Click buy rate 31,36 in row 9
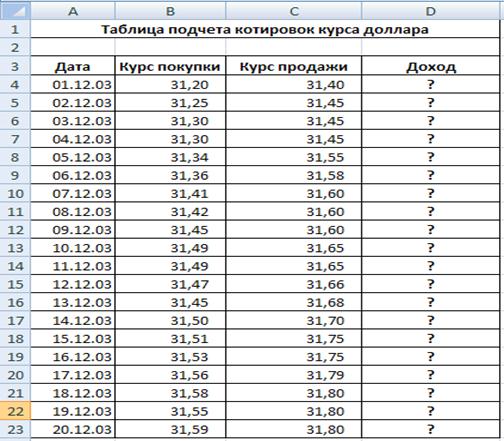504x441 pixels. [x=170, y=175]
